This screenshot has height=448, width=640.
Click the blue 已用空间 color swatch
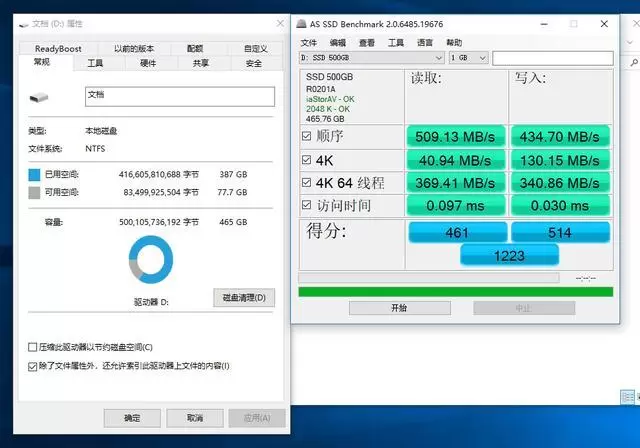click(35, 174)
